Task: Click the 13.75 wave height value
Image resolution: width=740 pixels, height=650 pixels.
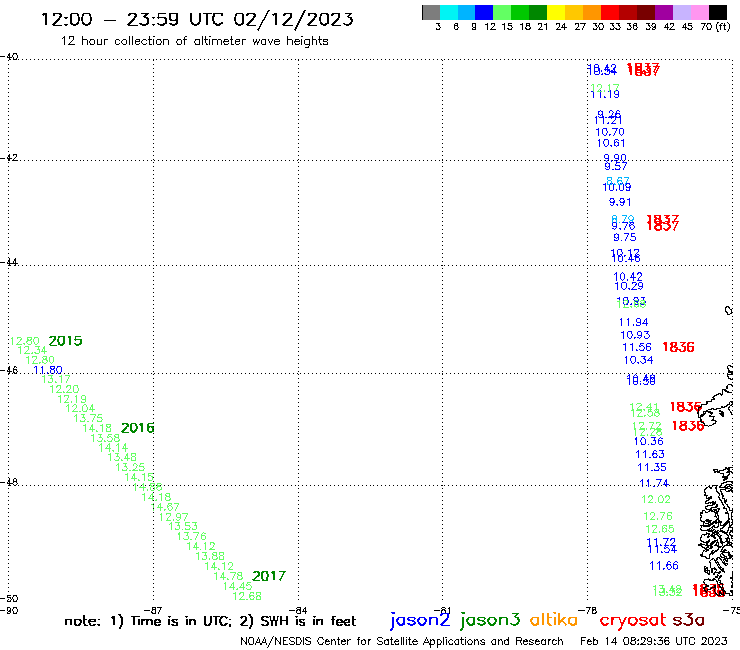Action: (88, 418)
